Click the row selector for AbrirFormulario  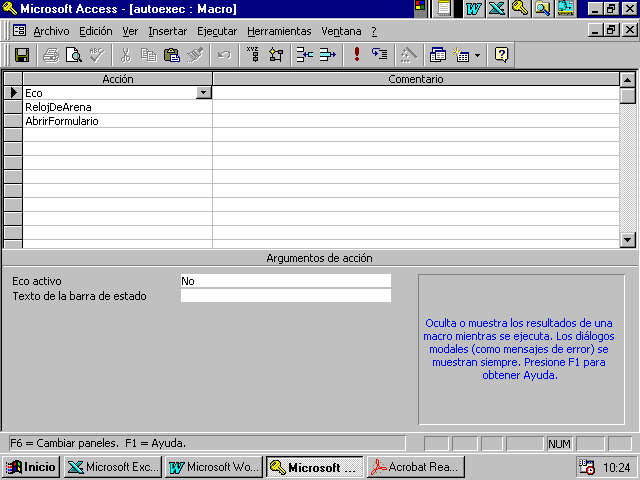pyautogui.click(x=13, y=121)
